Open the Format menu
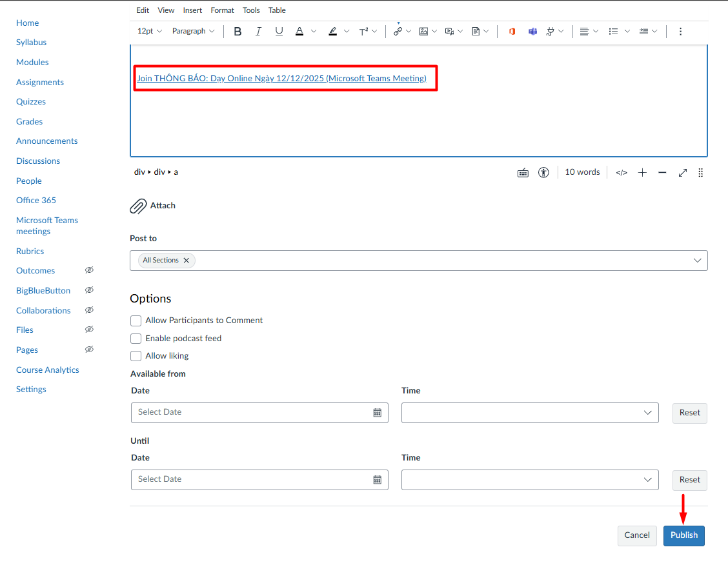 coord(222,10)
